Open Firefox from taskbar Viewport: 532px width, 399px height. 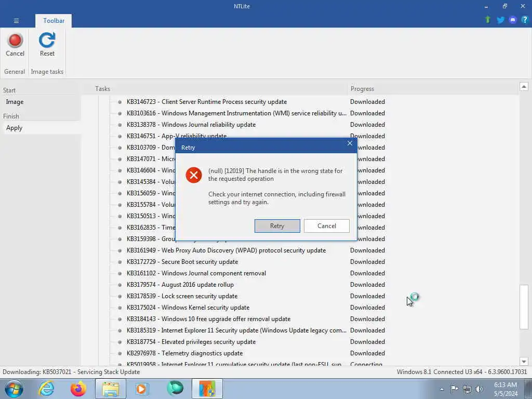tap(78, 389)
